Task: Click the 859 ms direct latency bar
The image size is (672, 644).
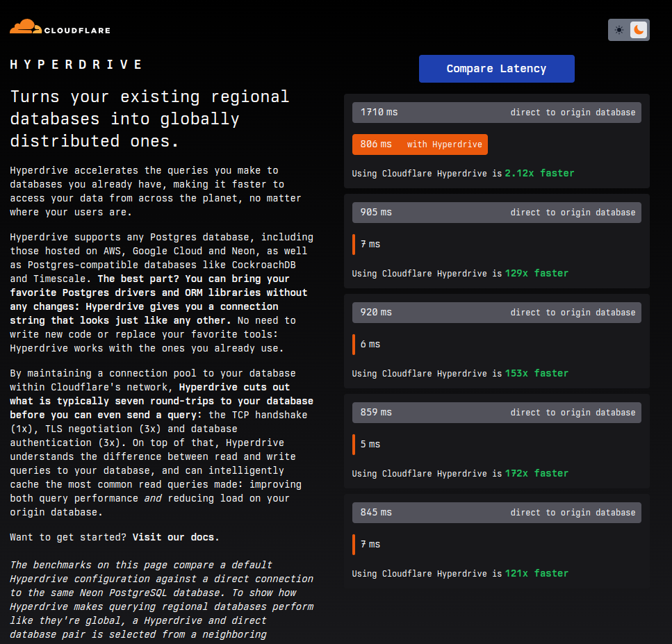Action: [x=496, y=413]
